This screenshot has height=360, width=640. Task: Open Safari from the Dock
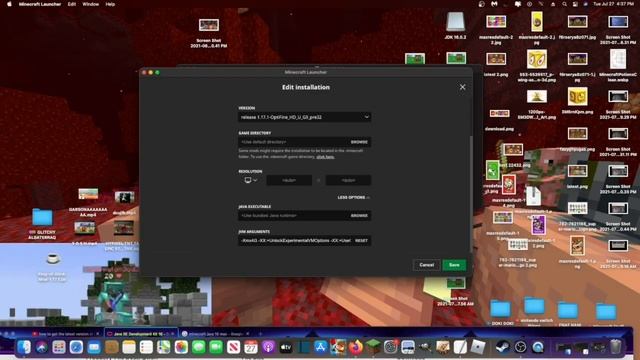[x=76, y=347]
